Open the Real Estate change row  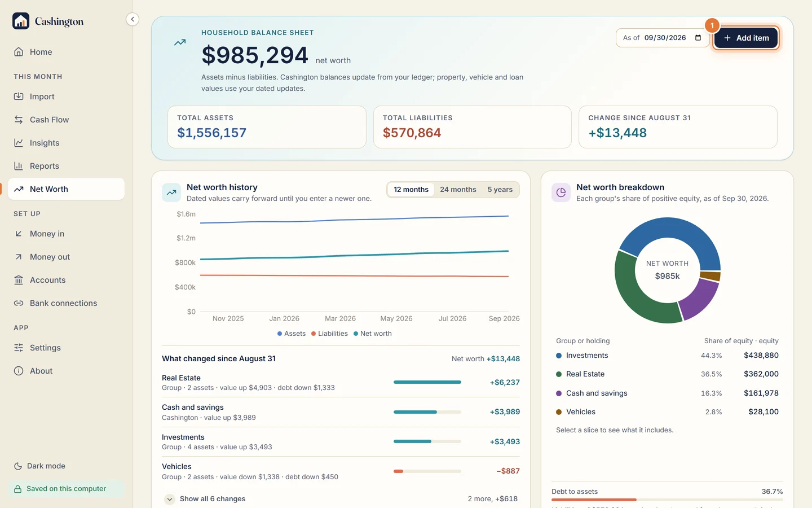coord(341,383)
